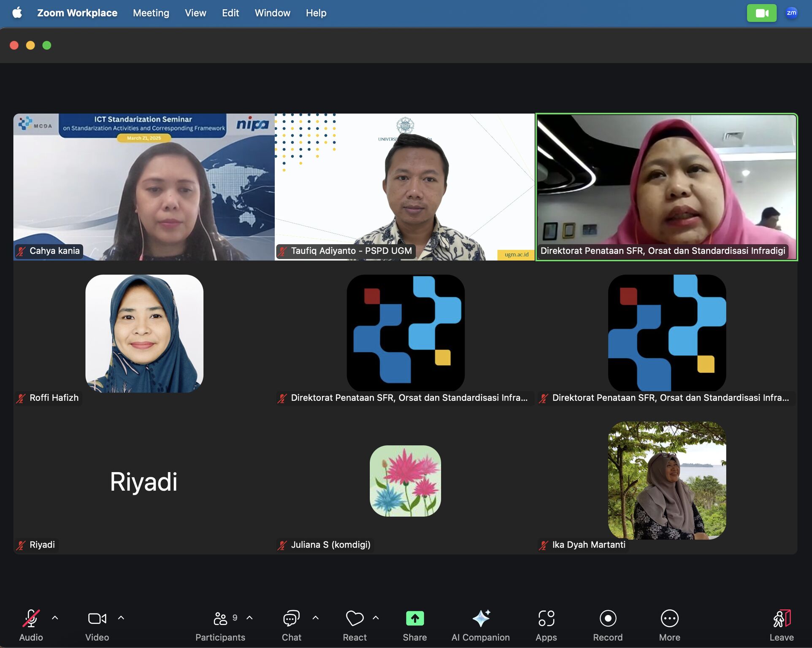
Task: Open the View menu
Action: [195, 13]
